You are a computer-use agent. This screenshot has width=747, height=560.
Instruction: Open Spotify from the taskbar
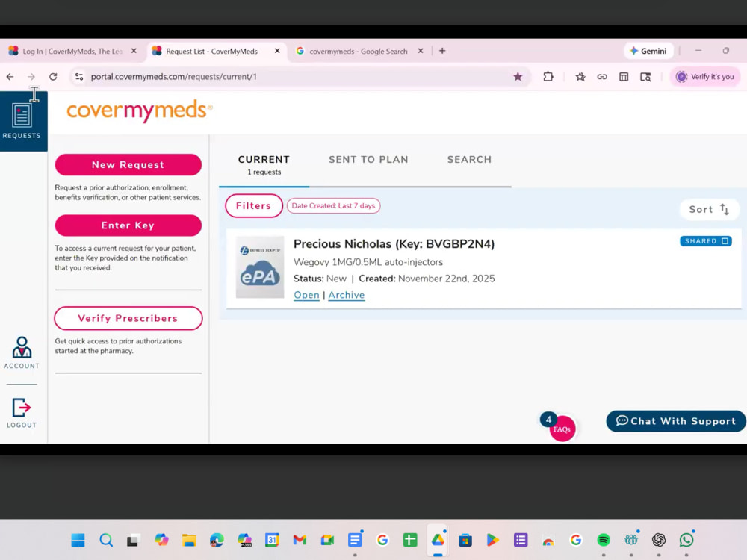[x=603, y=540]
